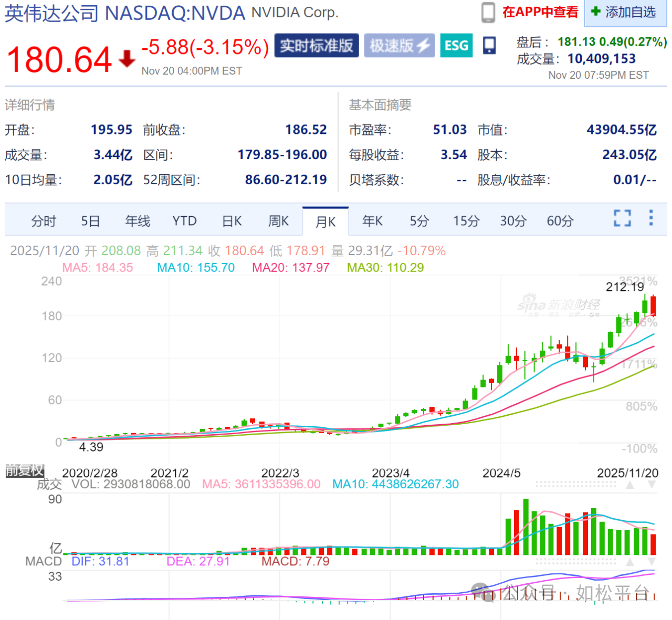672x620 pixels.
Task: Enter fullscreen chart mode
Action: (x=622, y=218)
